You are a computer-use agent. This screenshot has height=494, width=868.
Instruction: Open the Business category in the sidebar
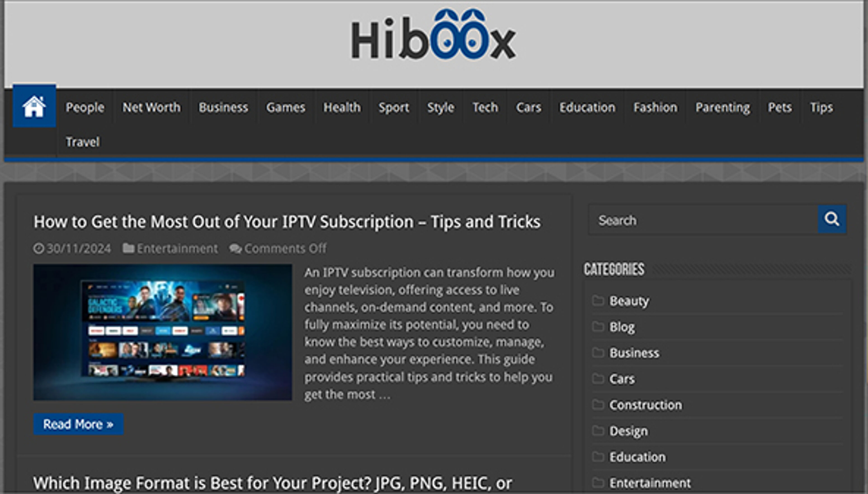tap(634, 353)
